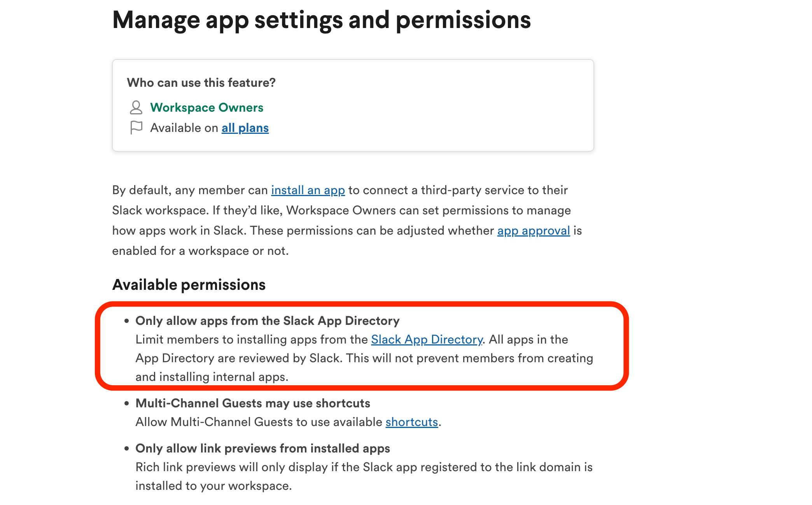812x505 pixels.
Task: Visit the Slack App Directory link
Action: click(427, 340)
